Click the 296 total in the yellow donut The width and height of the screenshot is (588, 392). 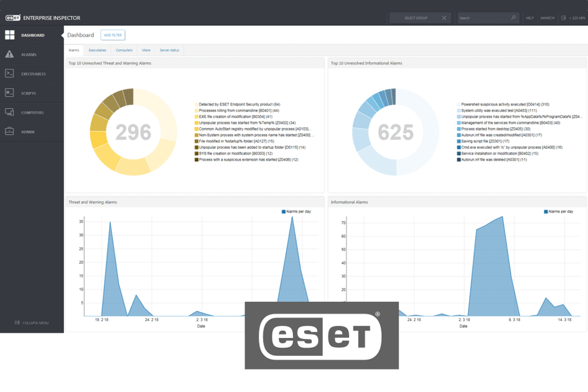click(x=133, y=132)
